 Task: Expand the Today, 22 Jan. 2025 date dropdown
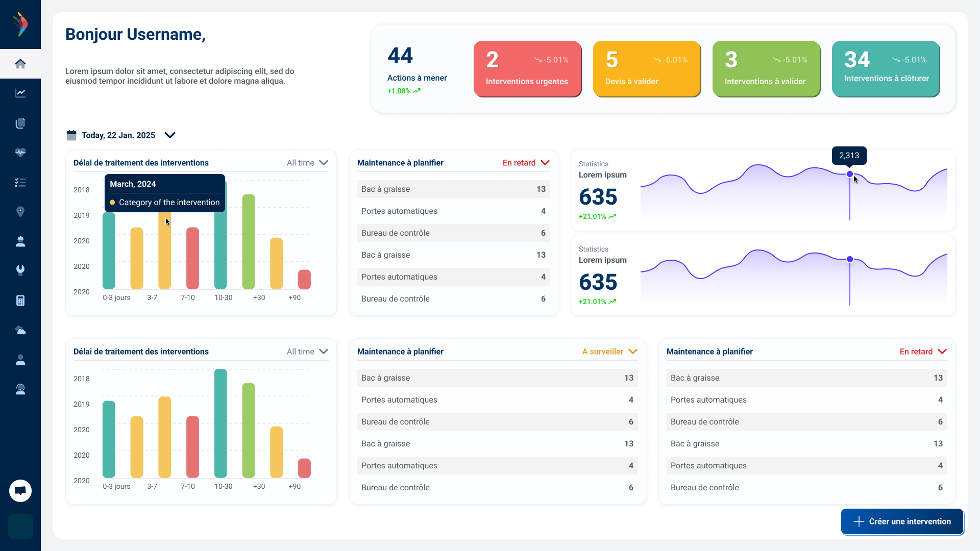point(121,135)
